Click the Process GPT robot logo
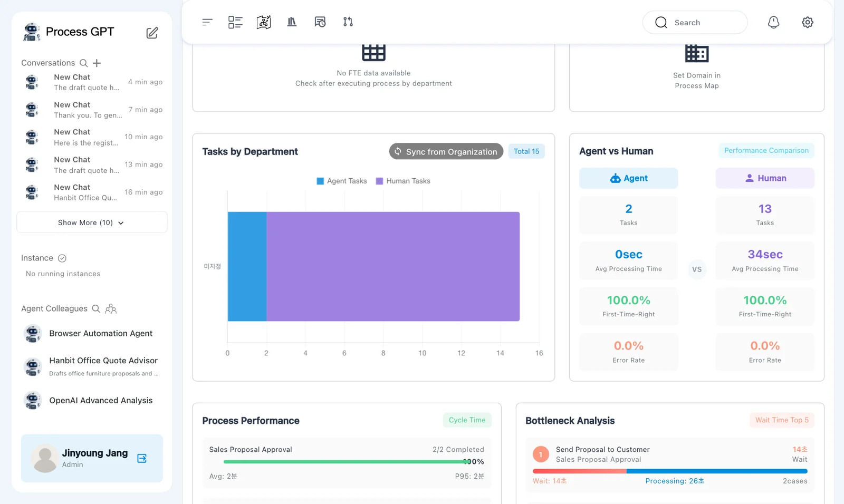This screenshot has width=844, height=504. click(32, 32)
